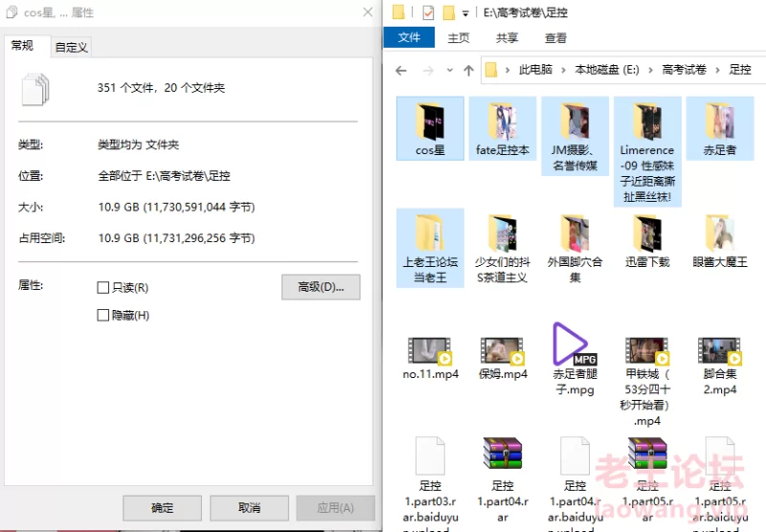Click the folder icon in Explorer title bar
The width and height of the screenshot is (766, 532).
(398, 12)
